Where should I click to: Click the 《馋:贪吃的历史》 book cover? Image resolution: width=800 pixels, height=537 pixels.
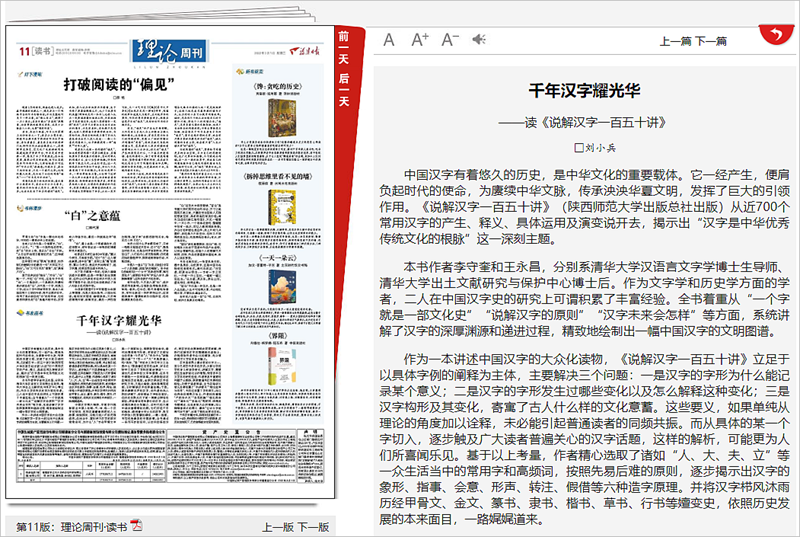(282, 118)
